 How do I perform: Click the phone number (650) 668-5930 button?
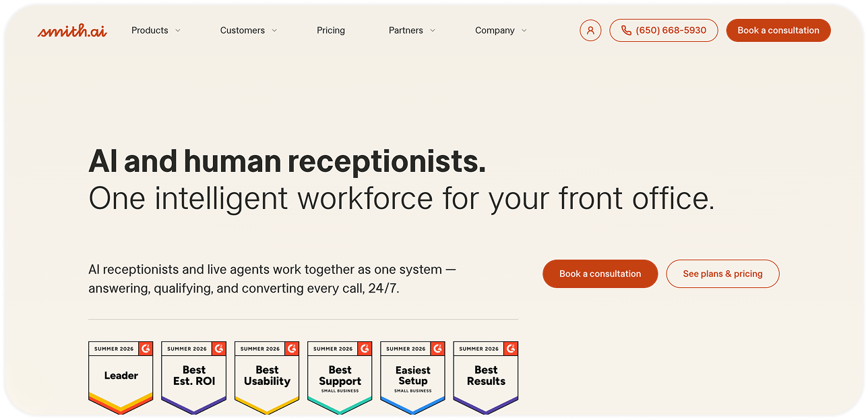click(x=664, y=30)
